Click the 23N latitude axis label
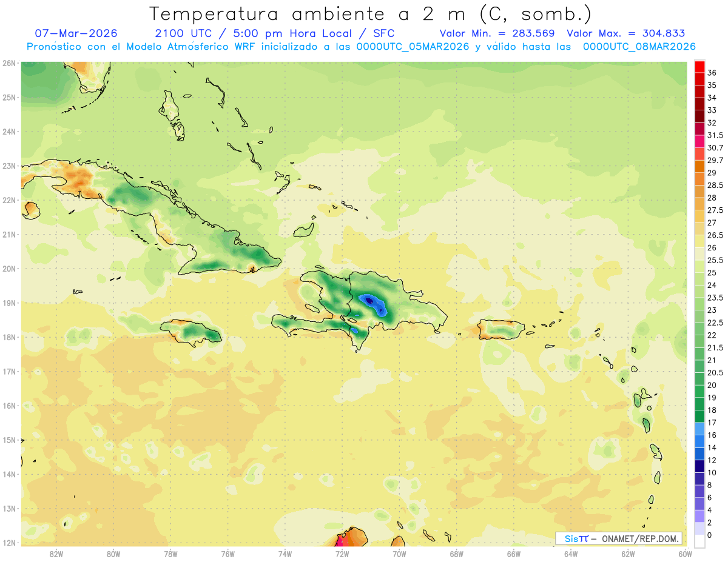Image resolution: width=728 pixels, height=562 pixels. click(9, 166)
